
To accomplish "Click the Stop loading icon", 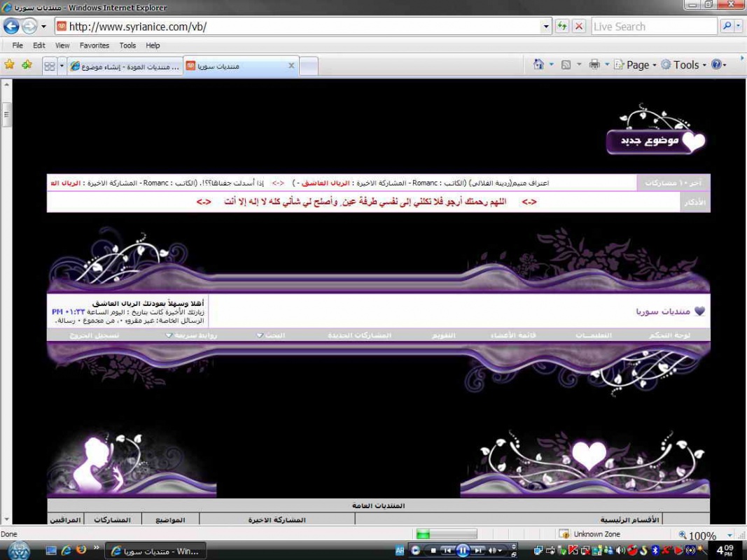I will click(579, 27).
